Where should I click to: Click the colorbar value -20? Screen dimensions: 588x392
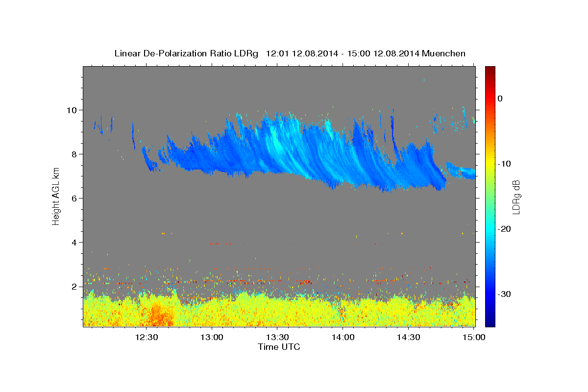pyautogui.click(x=504, y=229)
